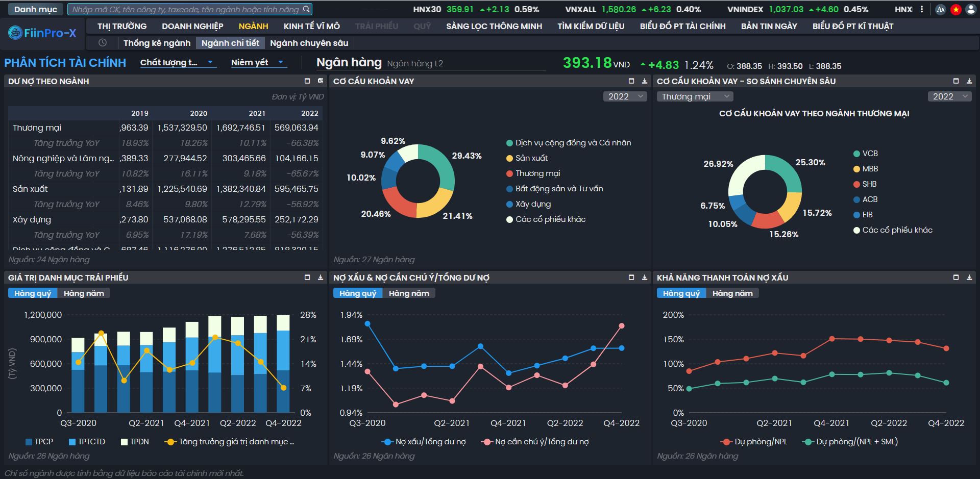The width and height of the screenshot is (980, 479).
Task: Open the Thương mại sector dropdown
Action: point(695,96)
